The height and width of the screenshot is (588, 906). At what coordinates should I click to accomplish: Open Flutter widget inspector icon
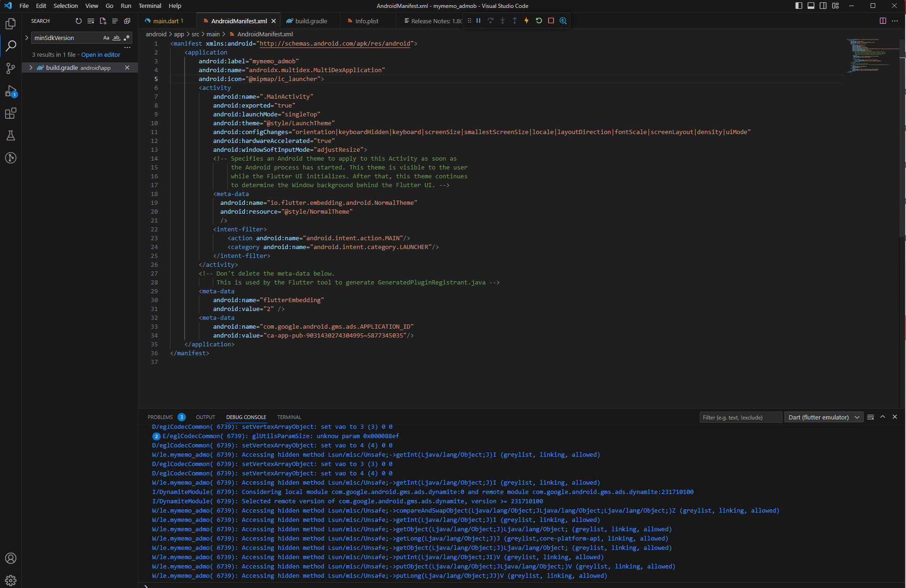click(x=563, y=20)
